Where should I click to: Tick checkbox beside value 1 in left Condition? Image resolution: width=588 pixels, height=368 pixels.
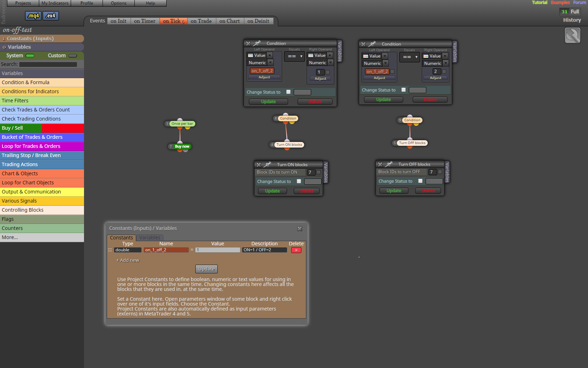328,72
